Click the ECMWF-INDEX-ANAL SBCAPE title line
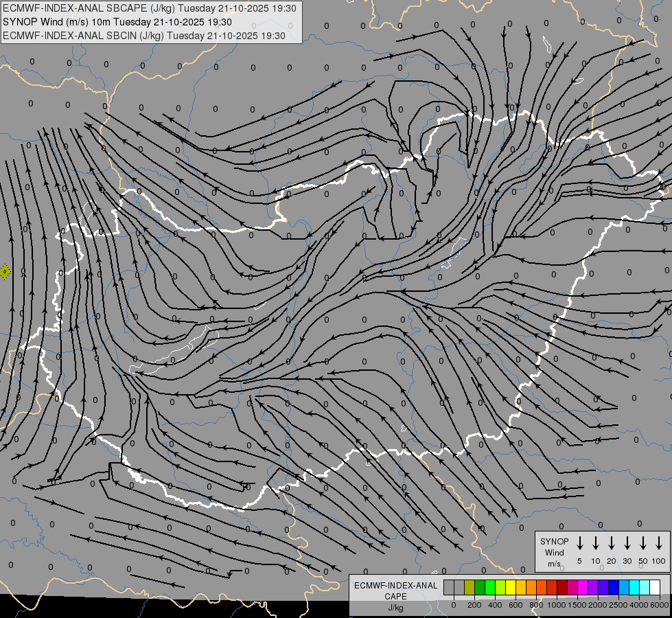672x618 pixels. [149, 8]
